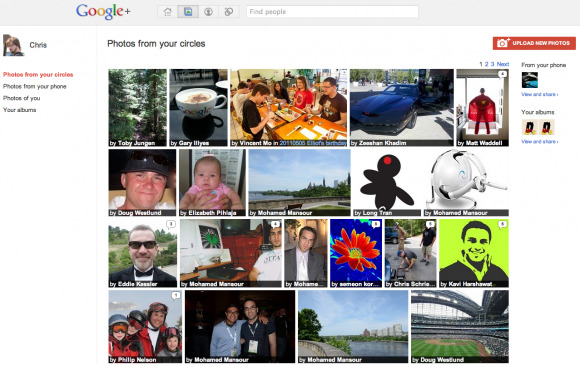Click the Google+ logo
The image size is (580, 365).
(103, 11)
